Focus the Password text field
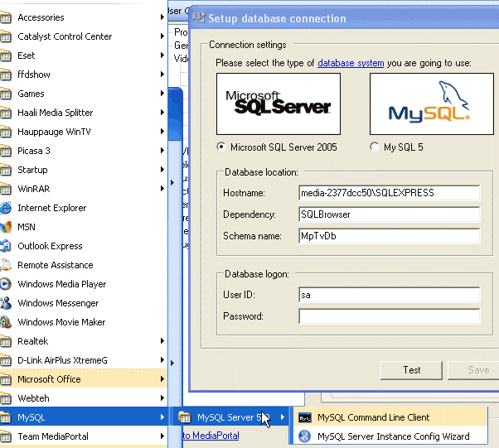This screenshot has width=499, height=448. pyautogui.click(x=389, y=316)
